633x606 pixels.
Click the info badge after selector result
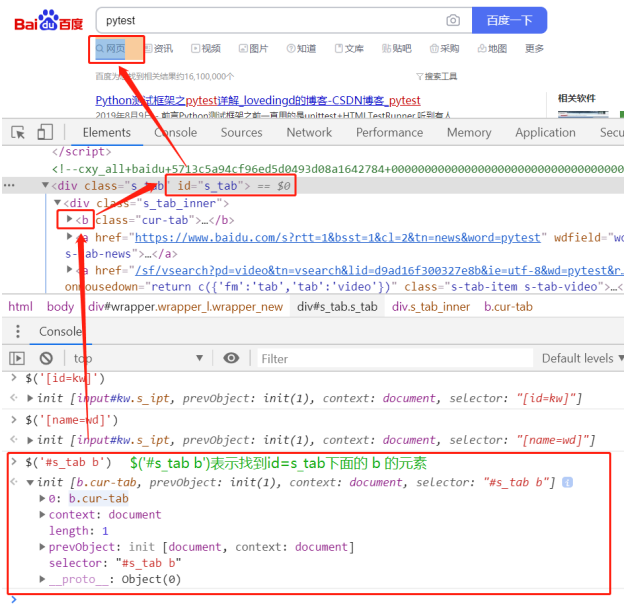[567, 482]
